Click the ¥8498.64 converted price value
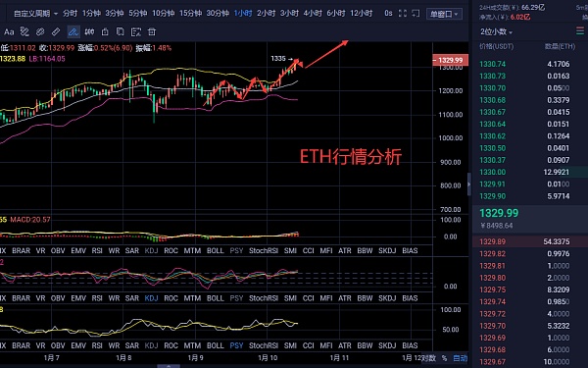This screenshot has height=368, width=588. [496, 226]
